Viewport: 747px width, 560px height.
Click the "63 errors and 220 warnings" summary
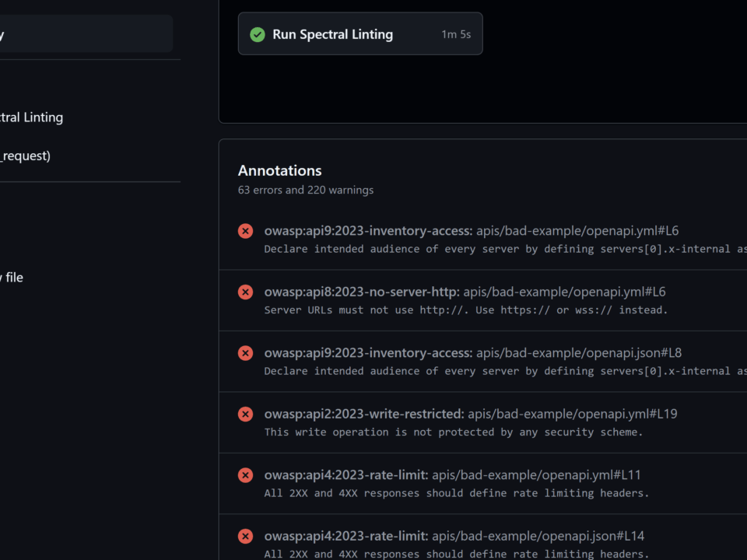coord(305,190)
